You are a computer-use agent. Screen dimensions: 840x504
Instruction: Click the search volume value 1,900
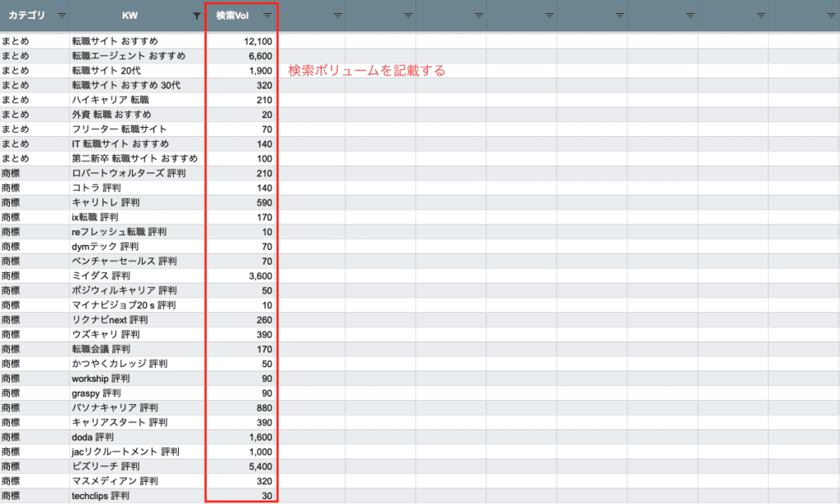[x=260, y=70]
